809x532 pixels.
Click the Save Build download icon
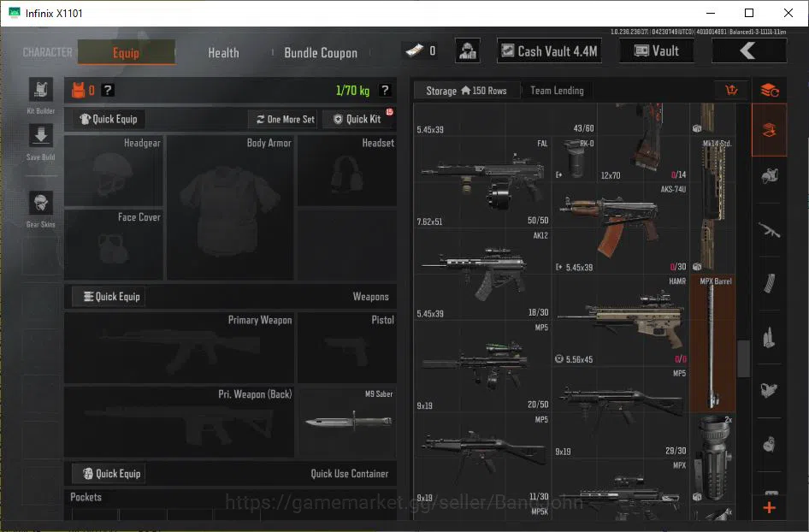click(x=41, y=136)
